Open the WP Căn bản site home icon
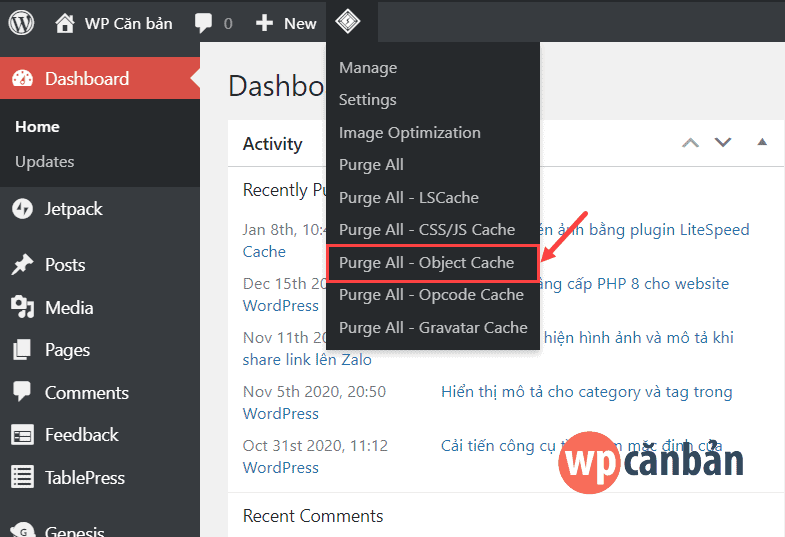The height and width of the screenshot is (537, 785). [x=65, y=23]
